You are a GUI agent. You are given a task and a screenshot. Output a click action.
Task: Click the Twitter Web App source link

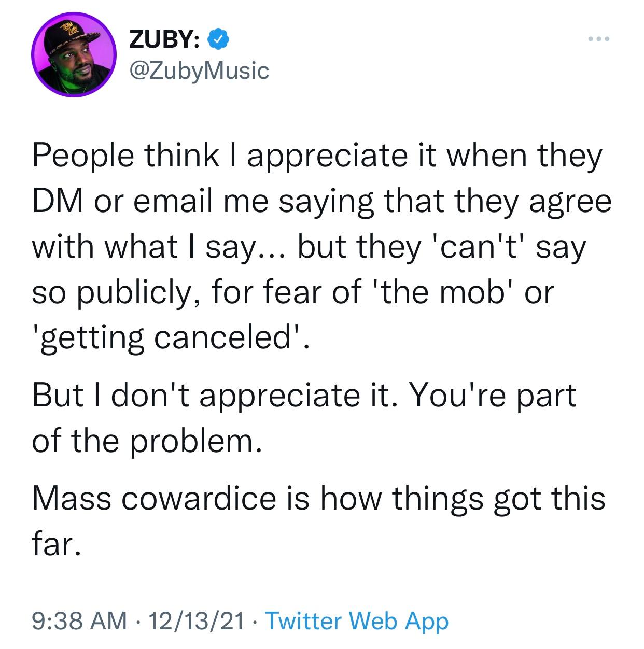click(357, 620)
